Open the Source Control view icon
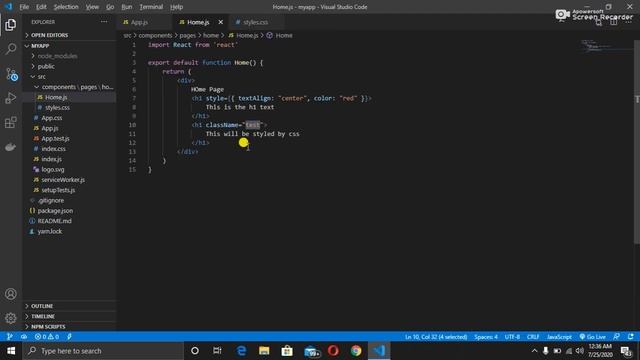The image size is (640, 360). coord(11,74)
